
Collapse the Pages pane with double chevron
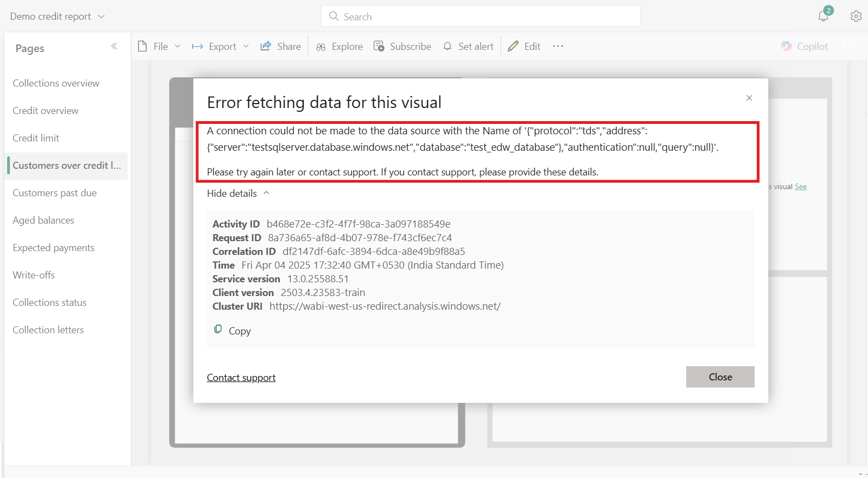tap(114, 46)
